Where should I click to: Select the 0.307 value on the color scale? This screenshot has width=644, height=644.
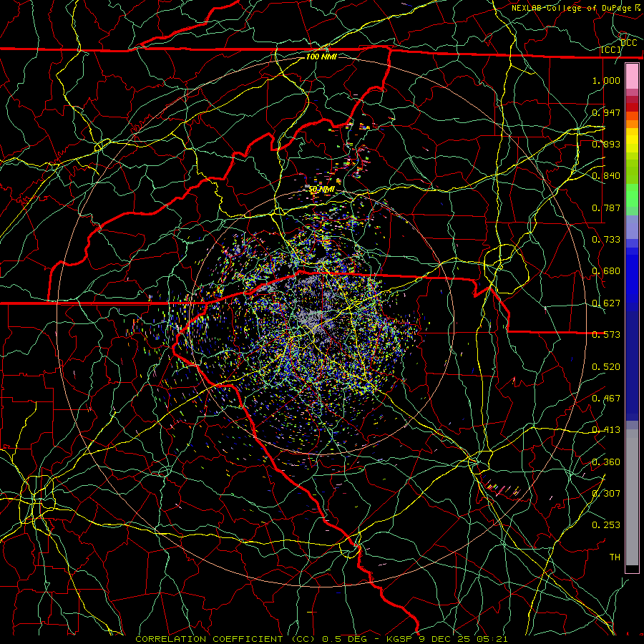(606, 494)
